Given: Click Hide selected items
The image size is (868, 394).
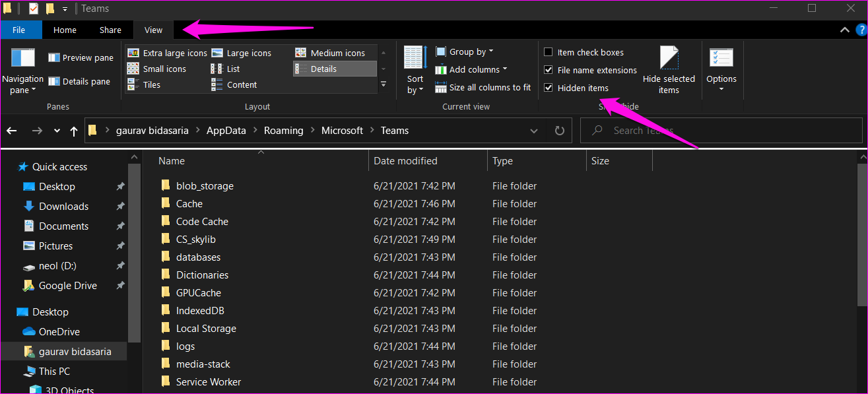Looking at the screenshot, I should pos(669,71).
